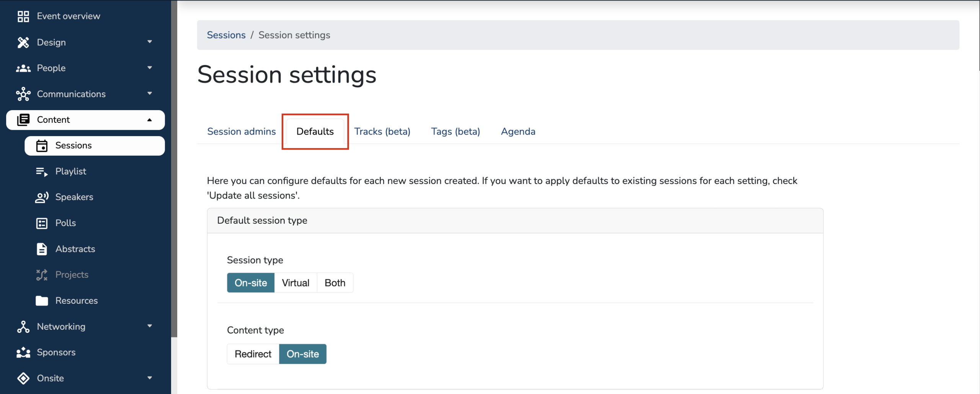This screenshot has height=394, width=980.
Task: Open Sponsors in the sidebar
Action: pos(56,352)
